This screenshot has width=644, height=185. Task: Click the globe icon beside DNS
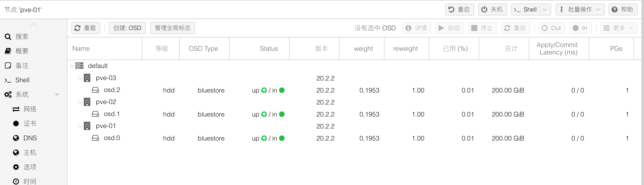[x=16, y=138]
